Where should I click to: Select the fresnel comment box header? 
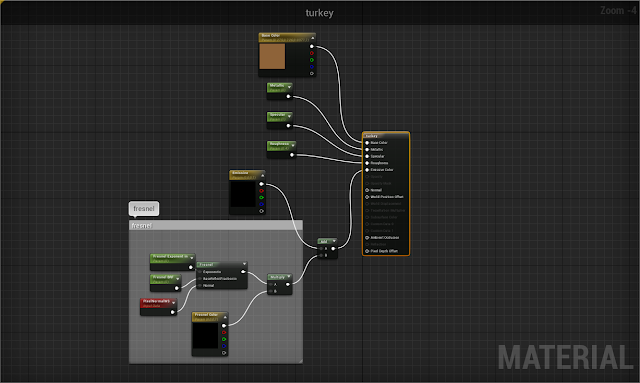pyautogui.click(x=216, y=225)
